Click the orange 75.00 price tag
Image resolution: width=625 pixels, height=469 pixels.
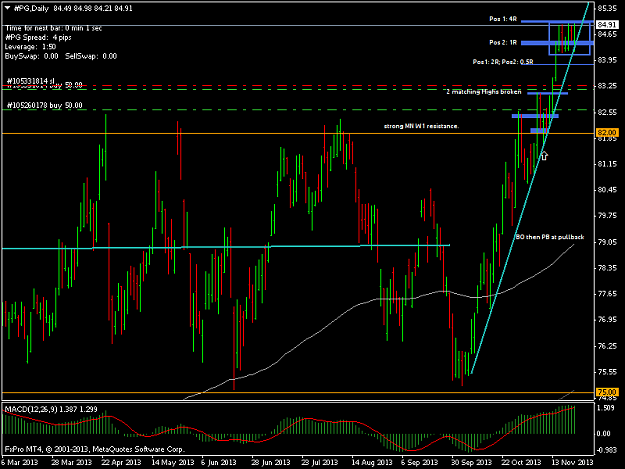click(x=607, y=392)
